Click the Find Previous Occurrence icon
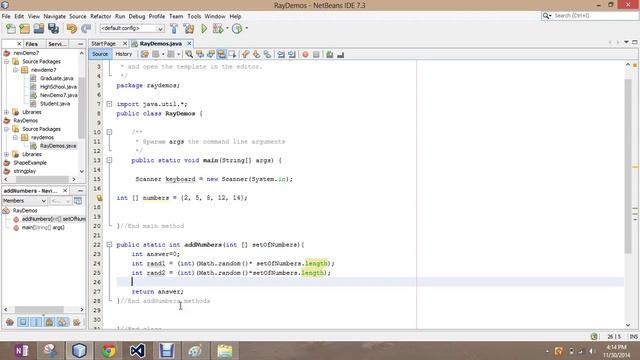Image resolution: width=640 pixels, height=360 pixels. (x=200, y=54)
